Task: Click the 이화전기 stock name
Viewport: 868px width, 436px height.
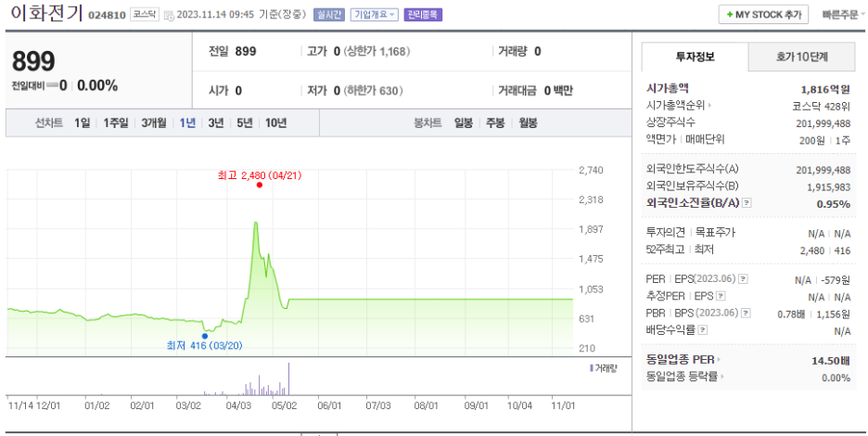Action: coord(46,14)
